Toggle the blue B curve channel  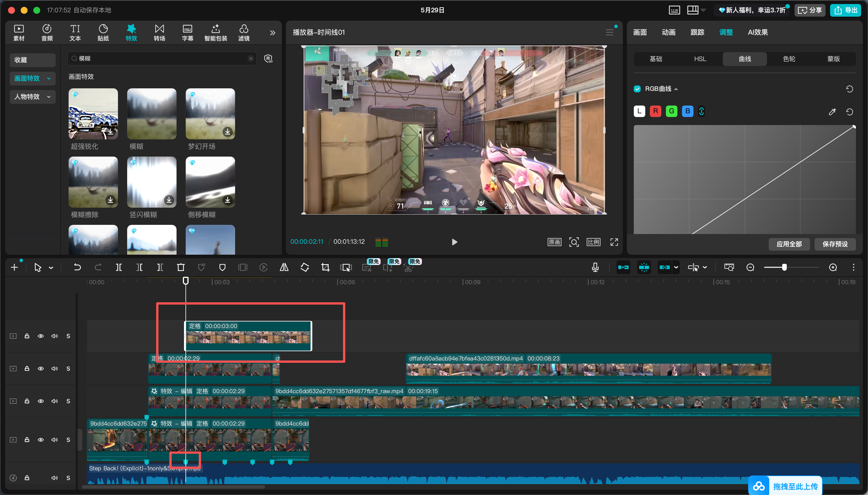(x=688, y=111)
